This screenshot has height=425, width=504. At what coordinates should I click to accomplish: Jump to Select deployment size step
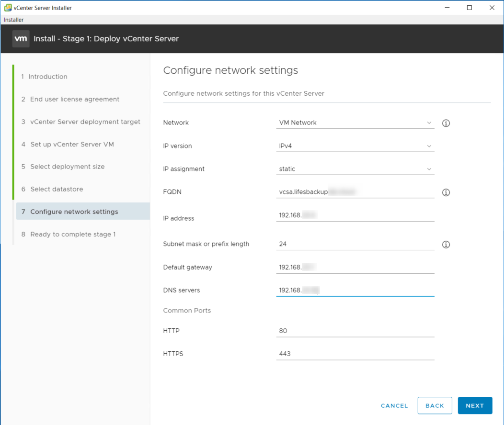pyautogui.click(x=67, y=167)
